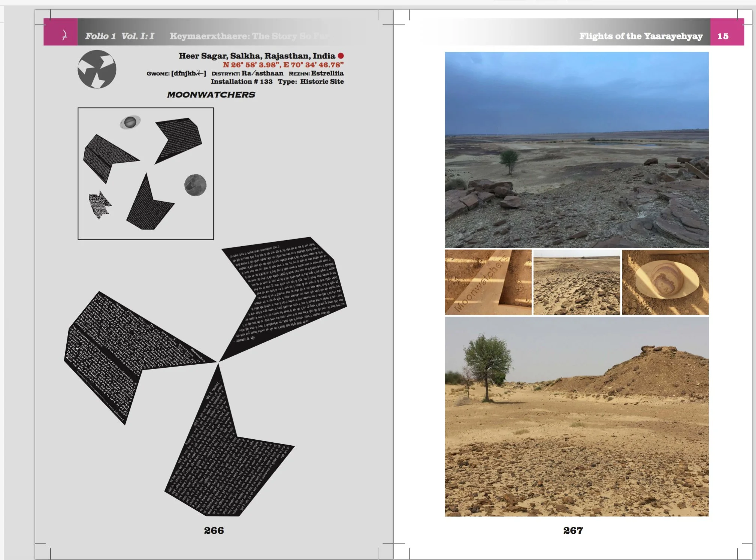
Task: Click the MOONWATCHERS heading
Action: [x=211, y=95]
